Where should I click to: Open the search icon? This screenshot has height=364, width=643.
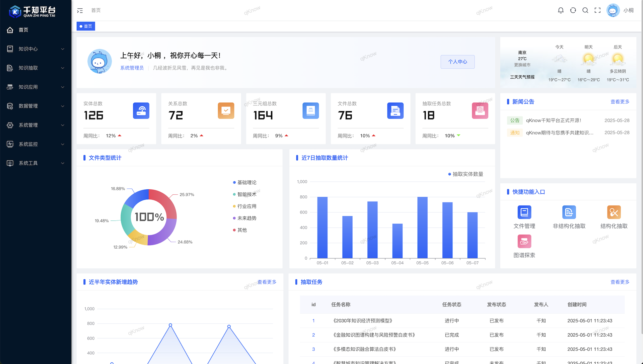click(585, 10)
